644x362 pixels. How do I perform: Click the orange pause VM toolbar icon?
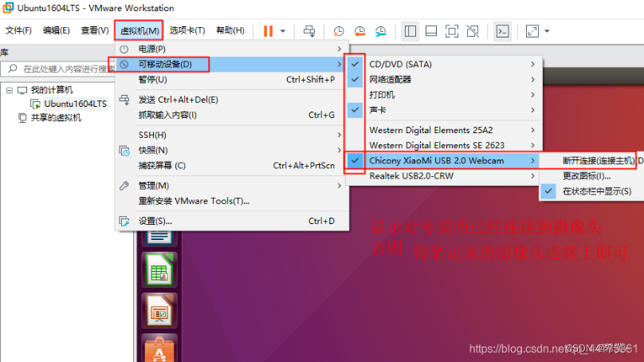point(268,31)
